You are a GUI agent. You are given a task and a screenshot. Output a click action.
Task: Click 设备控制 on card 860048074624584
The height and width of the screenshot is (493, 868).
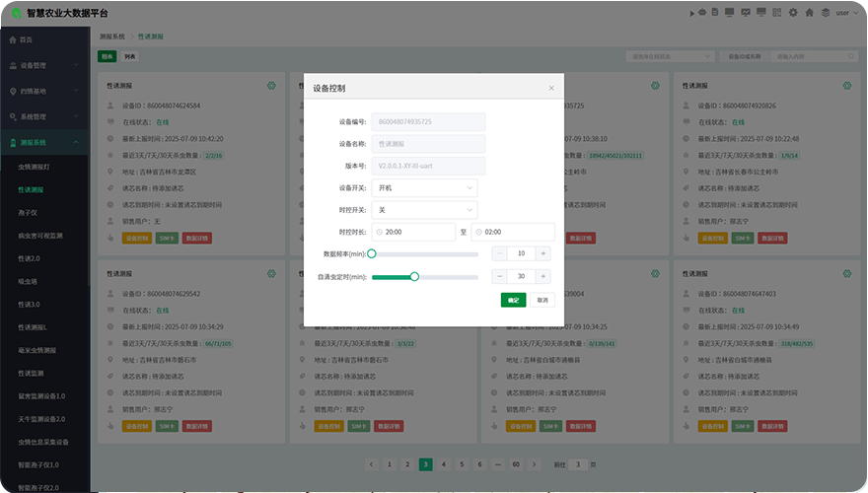click(137, 239)
